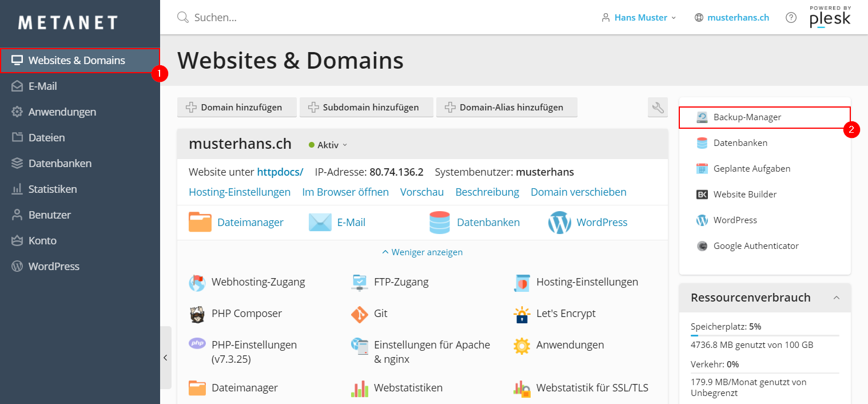
Task: Open E-Mail in the sidebar menu
Action: click(42, 86)
